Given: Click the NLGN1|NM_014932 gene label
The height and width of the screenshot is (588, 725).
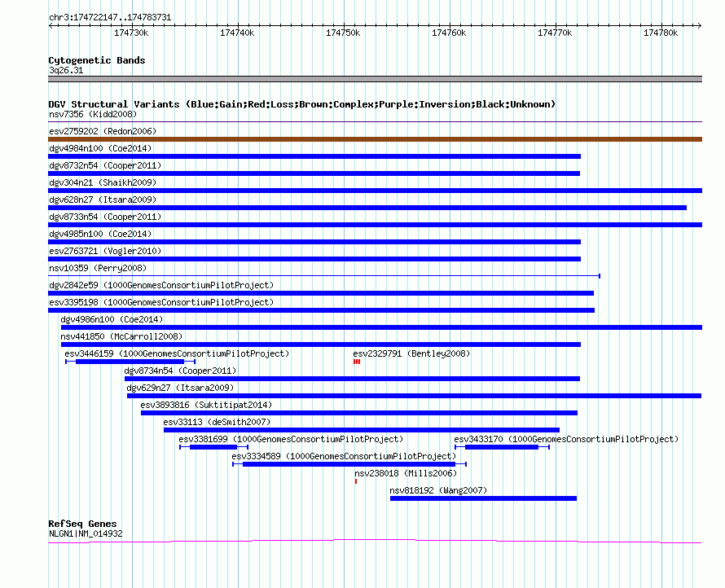Looking at the screenshot, I should [x=86, y=534].
